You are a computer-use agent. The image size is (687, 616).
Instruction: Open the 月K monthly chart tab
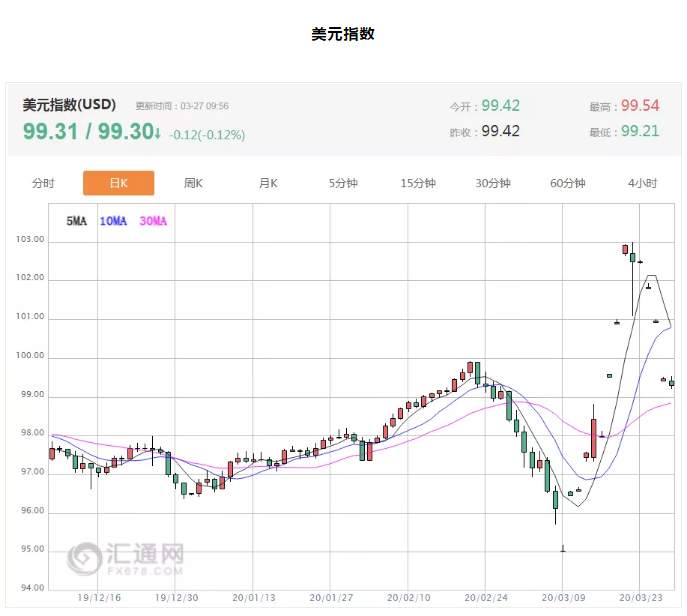click(268, 183)
